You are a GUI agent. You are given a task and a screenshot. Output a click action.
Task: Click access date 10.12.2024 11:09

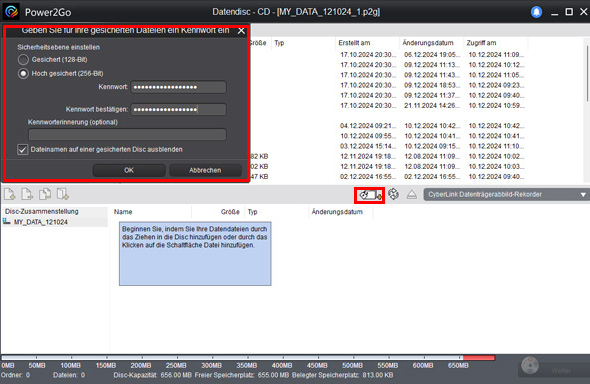click(496, 55)
